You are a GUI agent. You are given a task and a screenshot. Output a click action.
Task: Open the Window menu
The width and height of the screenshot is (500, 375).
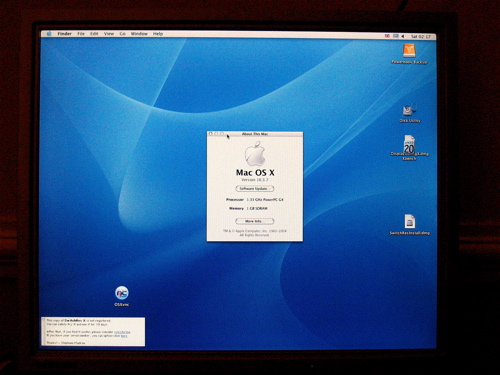pyautogui.click(x=139, y=34)
